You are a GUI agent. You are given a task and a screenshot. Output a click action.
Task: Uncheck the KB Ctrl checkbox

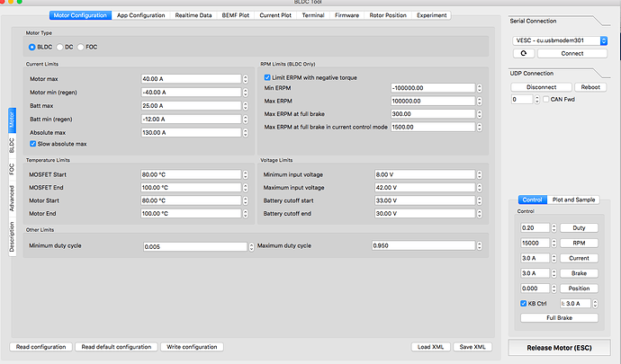pyautogui.click(x=523, y=305)
